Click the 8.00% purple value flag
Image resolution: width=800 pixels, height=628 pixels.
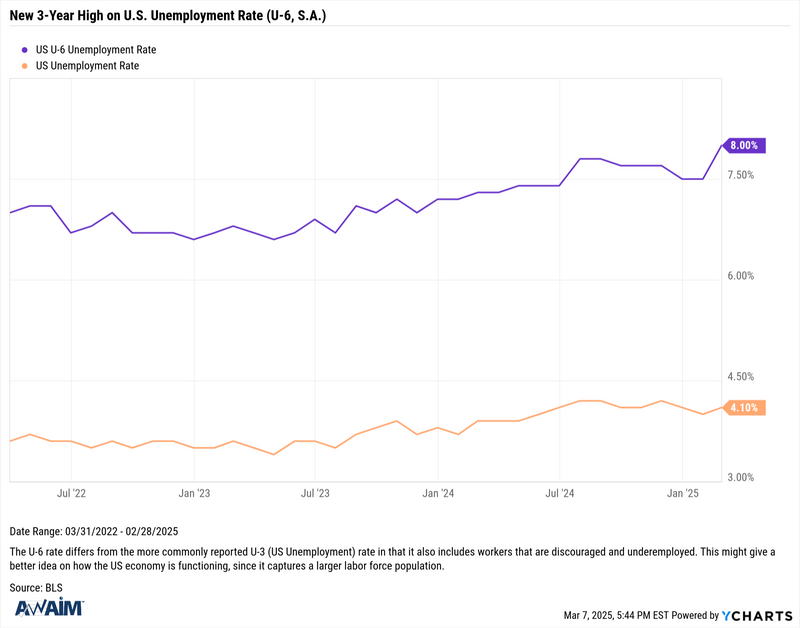point(744,145)
